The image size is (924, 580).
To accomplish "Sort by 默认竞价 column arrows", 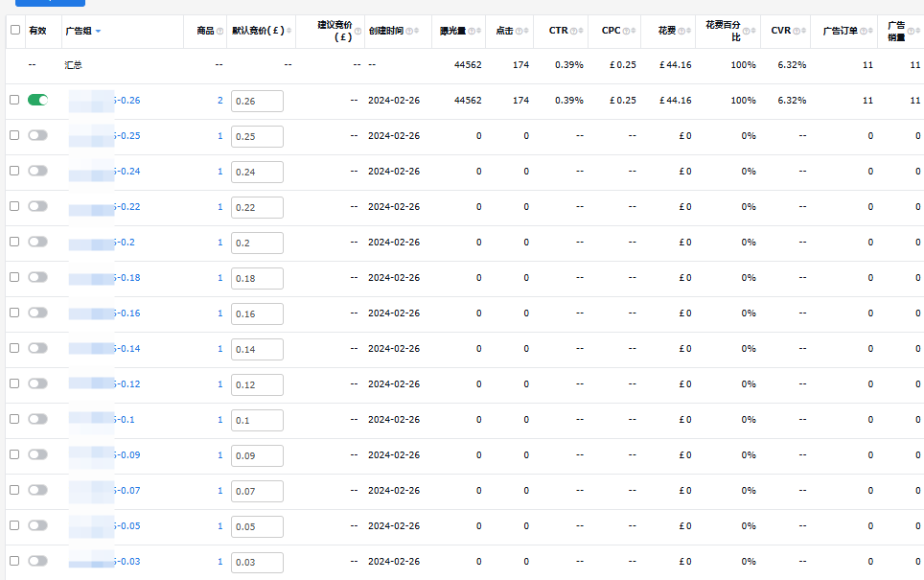I will coord(289,31).
